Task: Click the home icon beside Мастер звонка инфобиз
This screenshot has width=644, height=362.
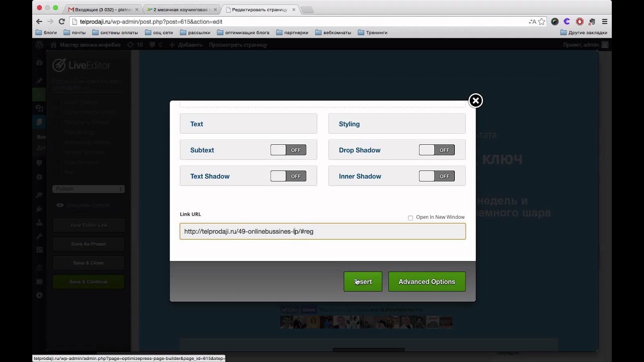Action: tap(53, 45)
